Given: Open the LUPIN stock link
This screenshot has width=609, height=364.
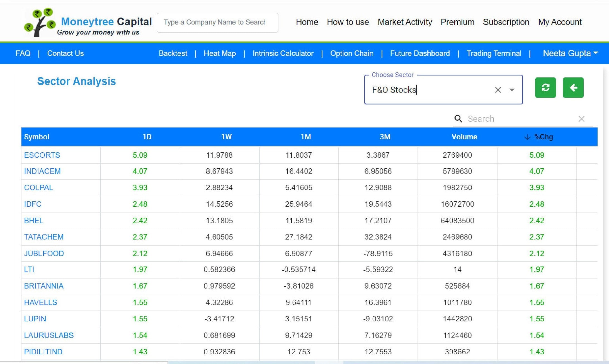Looking at the screenshot, I should [x=35, y=319].
